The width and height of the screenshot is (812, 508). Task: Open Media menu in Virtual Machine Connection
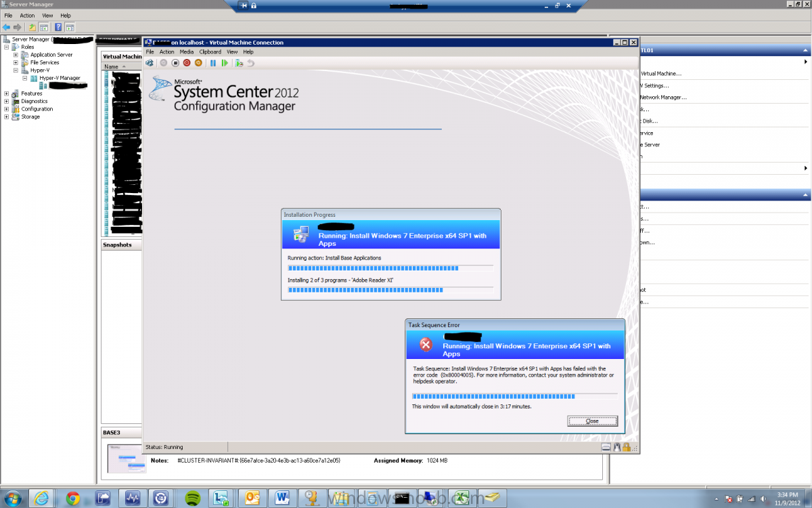coord(187,51)
